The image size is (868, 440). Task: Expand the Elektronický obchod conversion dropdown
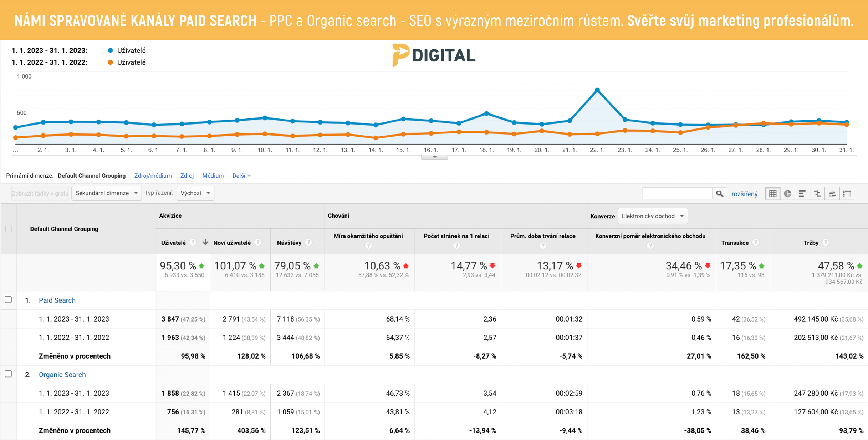coord(652,216)
